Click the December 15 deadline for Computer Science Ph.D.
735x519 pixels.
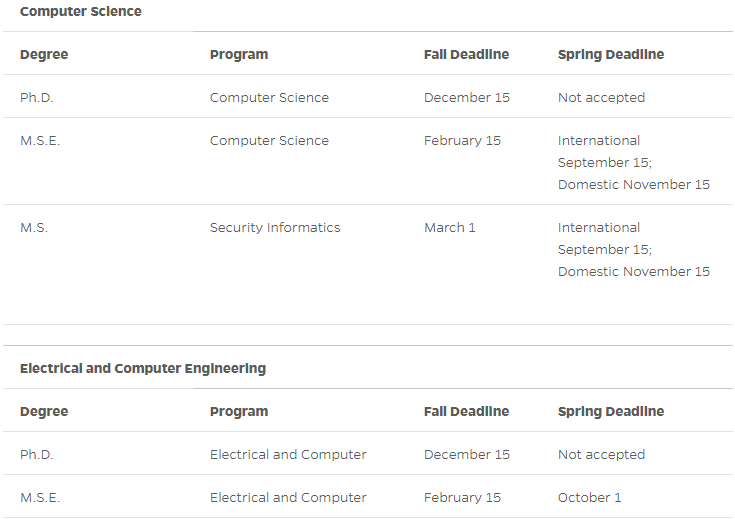[466, 97]
